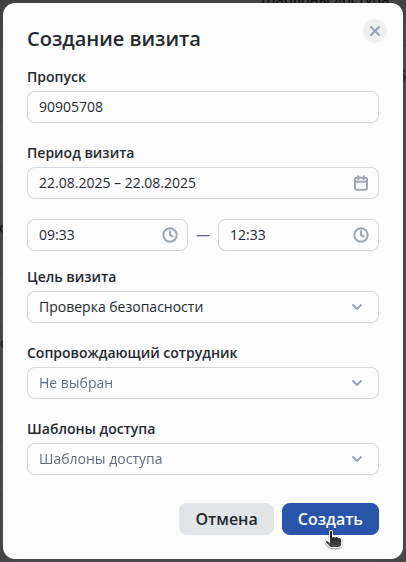Select the date range 22.08.2025 – 22.08.2025 text
Image resolution: width=406 pixels, height=562 pixels.
118,183
